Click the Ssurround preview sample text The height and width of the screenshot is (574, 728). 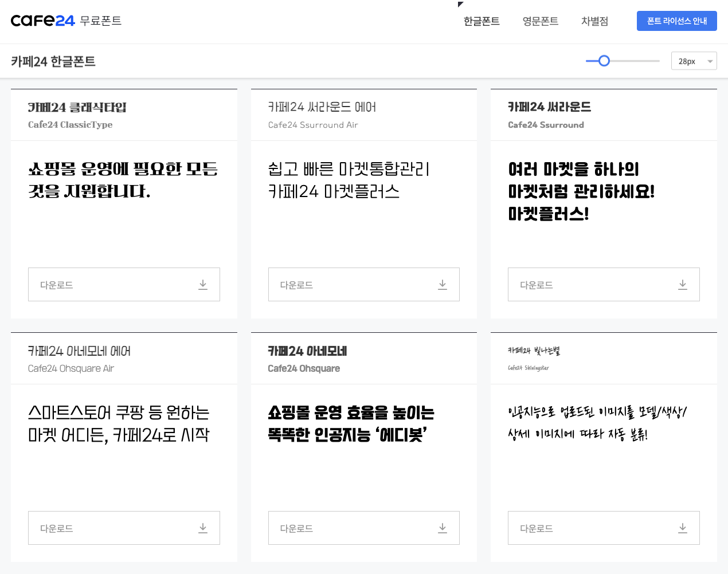pyautogui.click(x=581, y=191)
